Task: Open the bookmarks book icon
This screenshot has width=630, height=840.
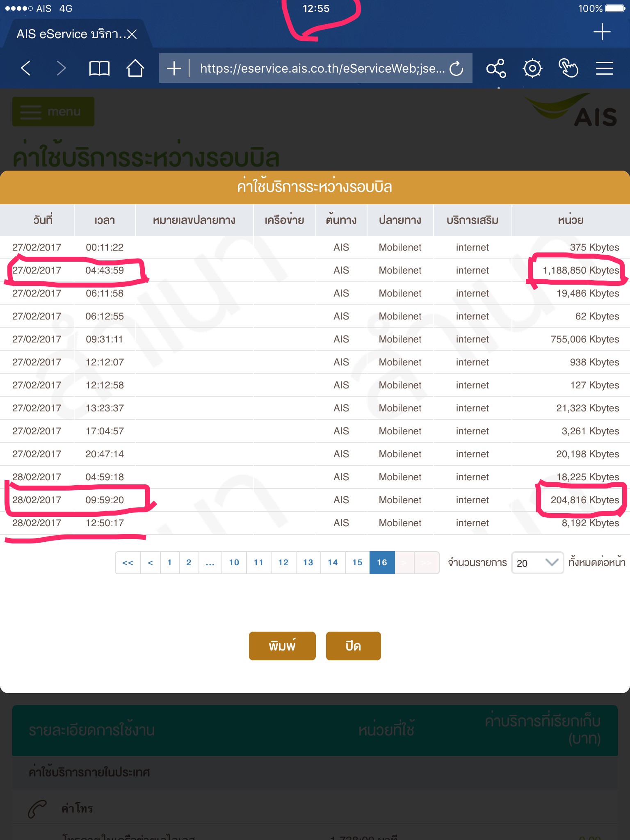Action: click(x=99, y=68)
